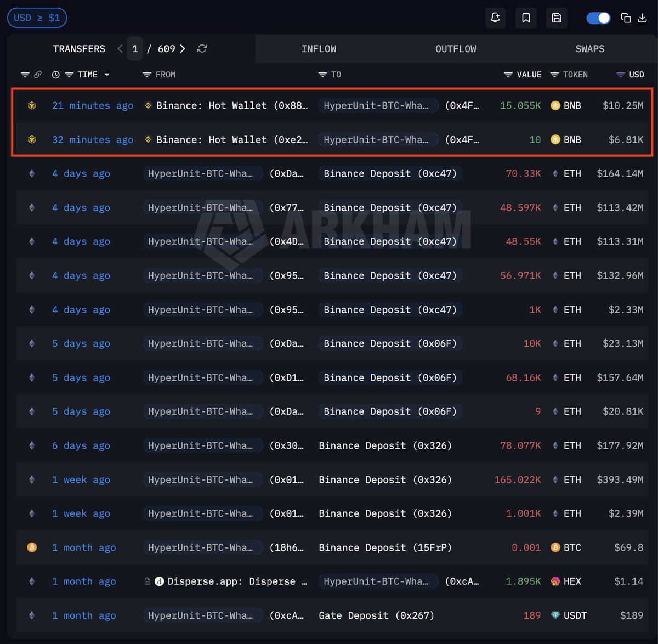Click Binance Deposit (0xc47) on $164.14M row

point(390,173)
